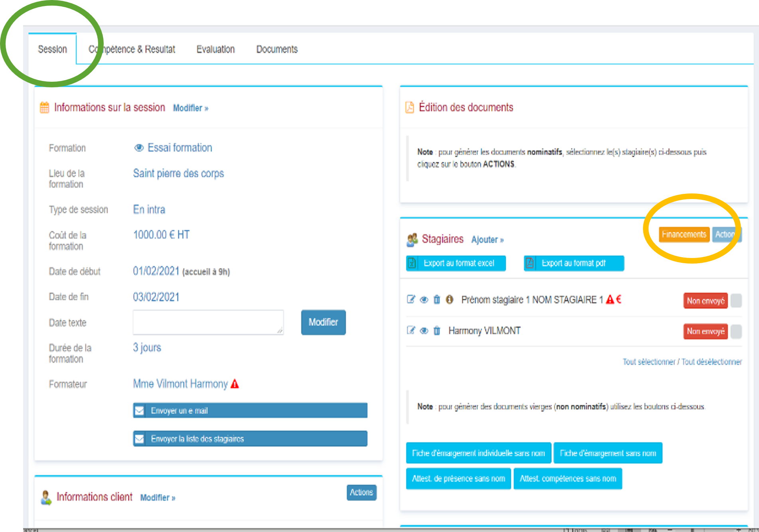The image size is (759, 532).
Task: Click Export au format excel
Action: click(x=456, y=263)
